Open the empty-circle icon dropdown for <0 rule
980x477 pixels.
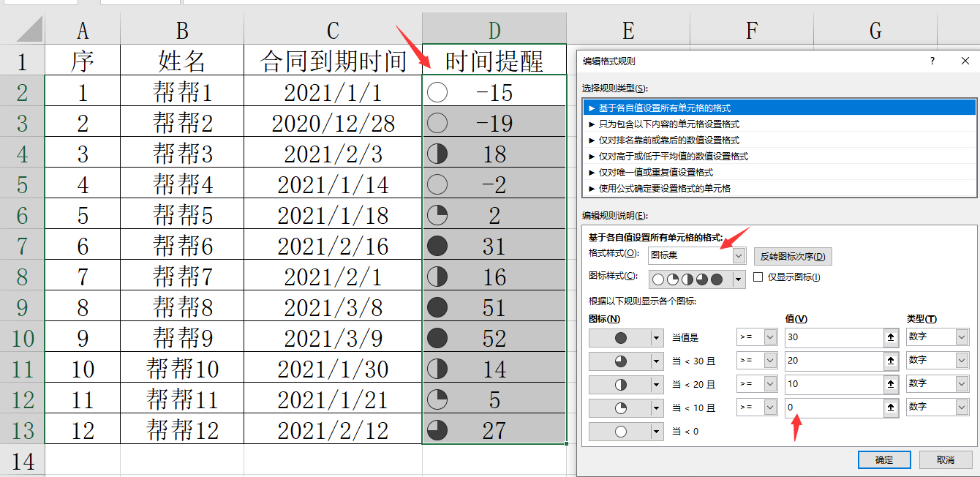click(656, 431)
